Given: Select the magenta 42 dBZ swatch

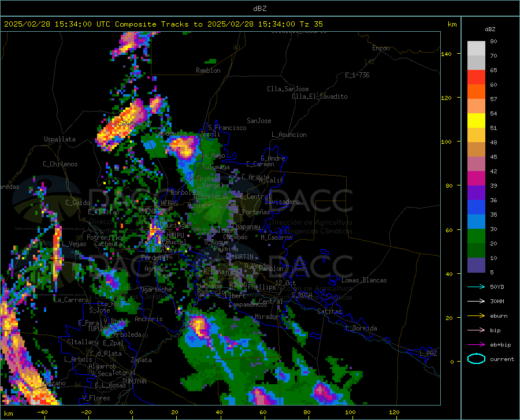Looking at the screenshot, I should click(x=476, y=179).
